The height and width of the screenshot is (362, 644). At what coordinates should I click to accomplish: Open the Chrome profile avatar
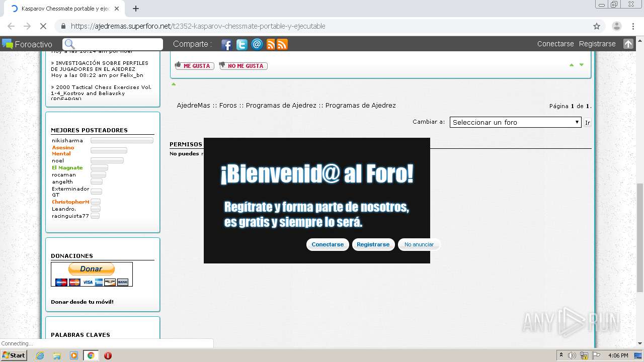(617, 26)
